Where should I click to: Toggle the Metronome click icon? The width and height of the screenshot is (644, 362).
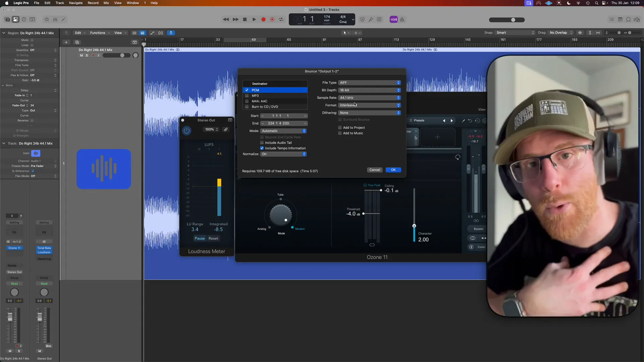(x=402, y=19)
